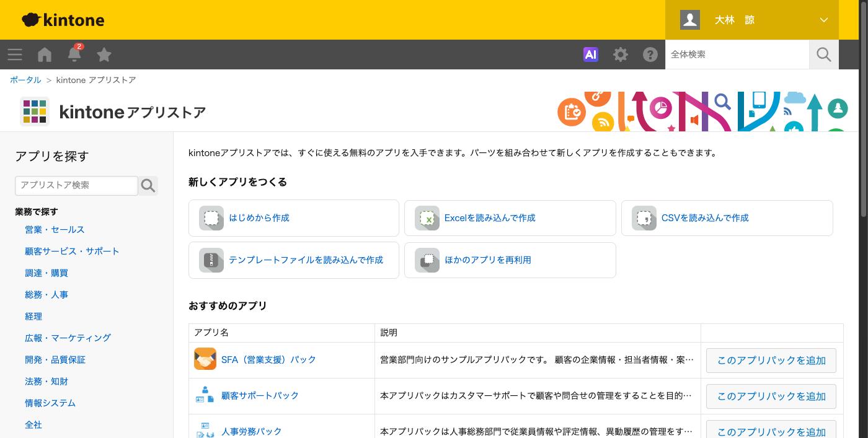Select 広報・マーケティング category
The width and height of the screenshot is (868, 438).
(x=68, y=338)
